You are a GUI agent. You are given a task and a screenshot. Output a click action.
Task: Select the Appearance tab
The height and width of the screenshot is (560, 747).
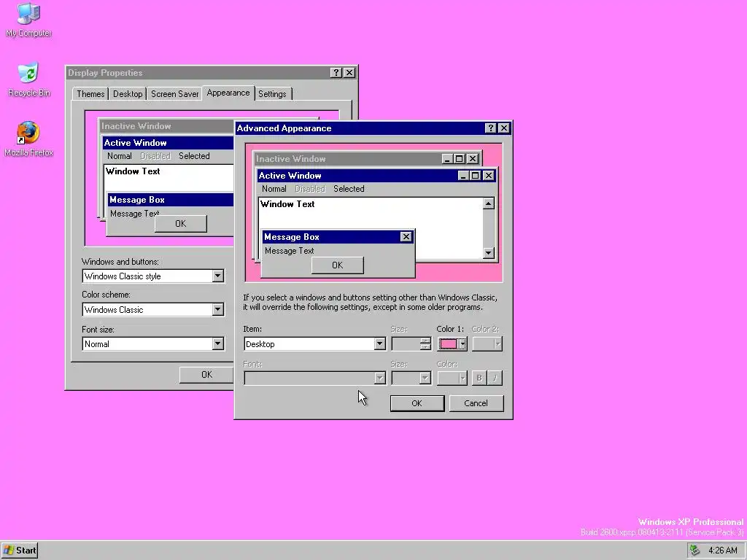(228, 93)
